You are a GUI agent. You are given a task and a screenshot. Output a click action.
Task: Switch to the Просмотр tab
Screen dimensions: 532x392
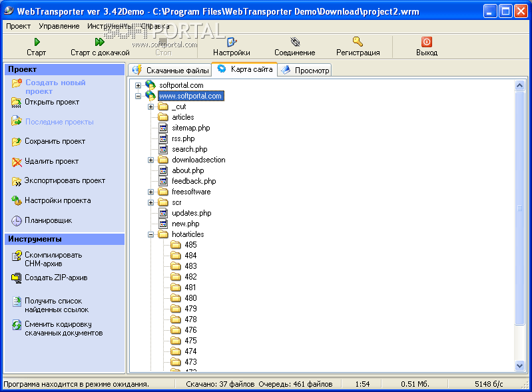click(304, 70)
